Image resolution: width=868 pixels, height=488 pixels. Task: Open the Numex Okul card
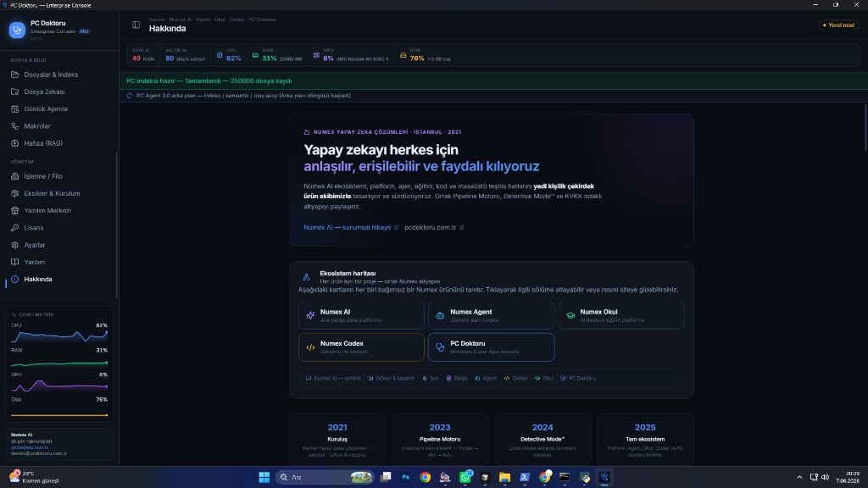click(x=621, y=315)
